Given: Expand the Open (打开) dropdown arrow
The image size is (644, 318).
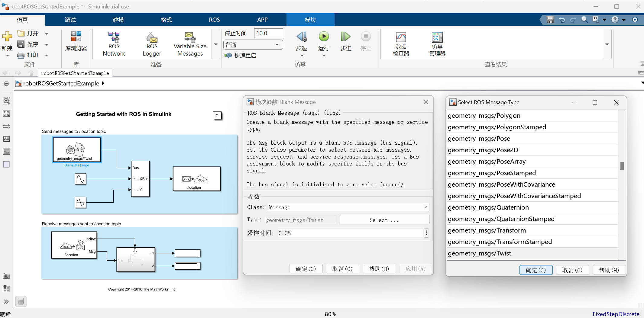Looking at the screenshot, I should (x=47, y=34).
